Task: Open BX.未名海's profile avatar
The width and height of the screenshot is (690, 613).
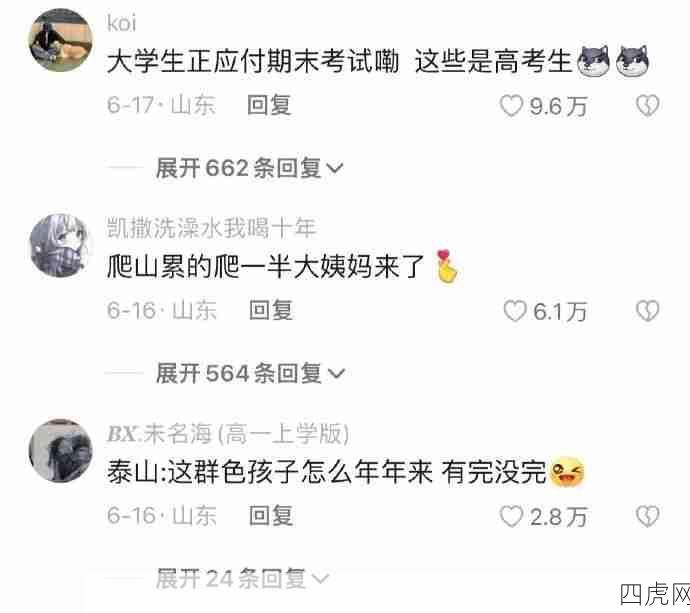Action: click(61, 451)
